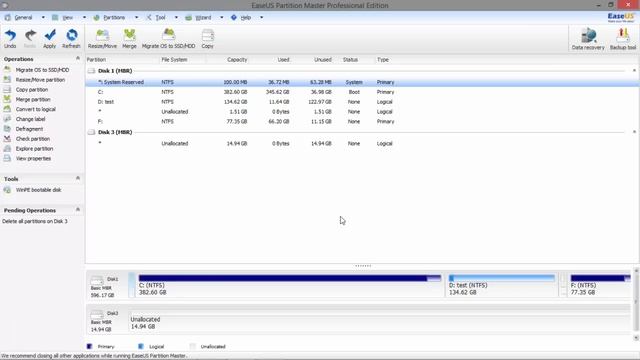Select the D: test partition row
Screen dimensions: 640x360
click(x=362, y=102)
